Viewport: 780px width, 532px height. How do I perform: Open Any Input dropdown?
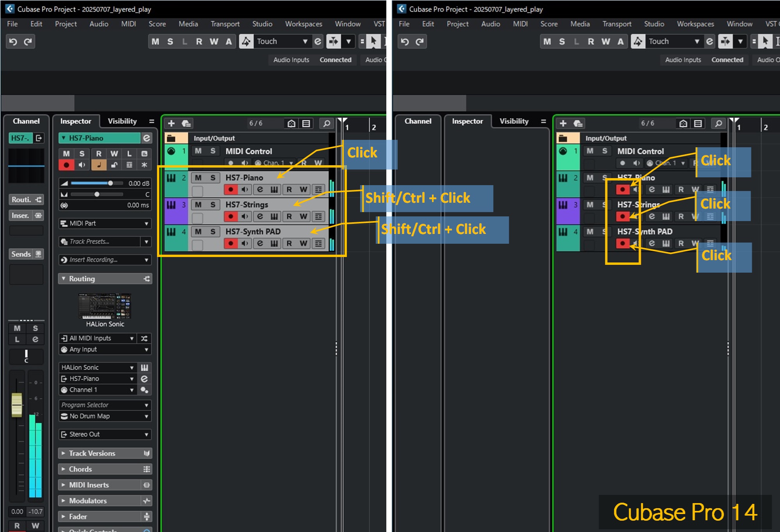pos(105,350)
